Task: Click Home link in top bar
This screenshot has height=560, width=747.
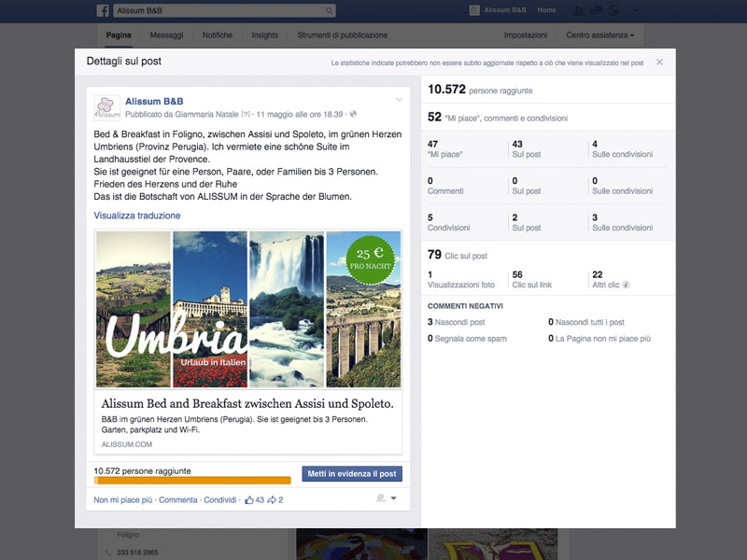Action: (546, 10)
